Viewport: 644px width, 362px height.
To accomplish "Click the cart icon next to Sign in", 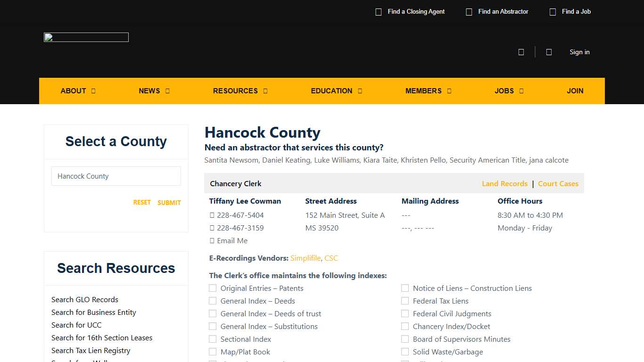I will [x=549, y=52].
